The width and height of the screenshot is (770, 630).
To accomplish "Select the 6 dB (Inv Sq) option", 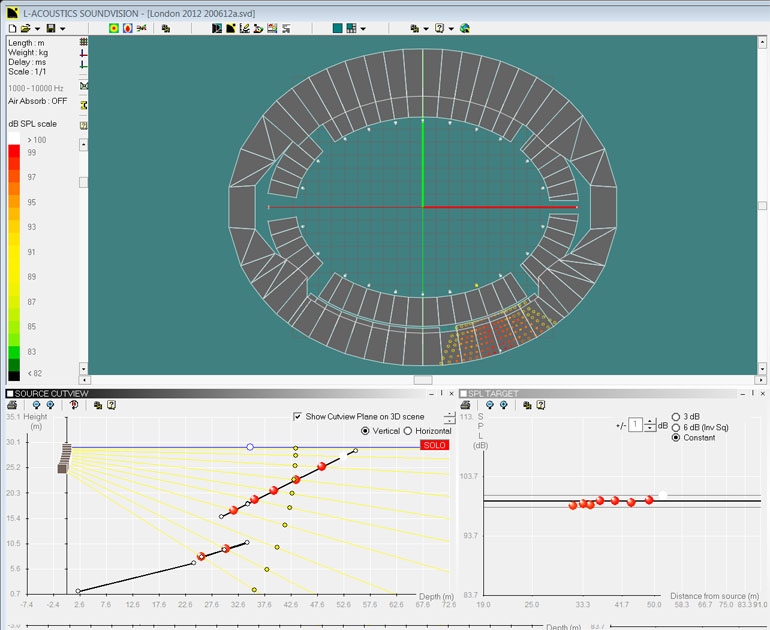I will coord(676,428).
